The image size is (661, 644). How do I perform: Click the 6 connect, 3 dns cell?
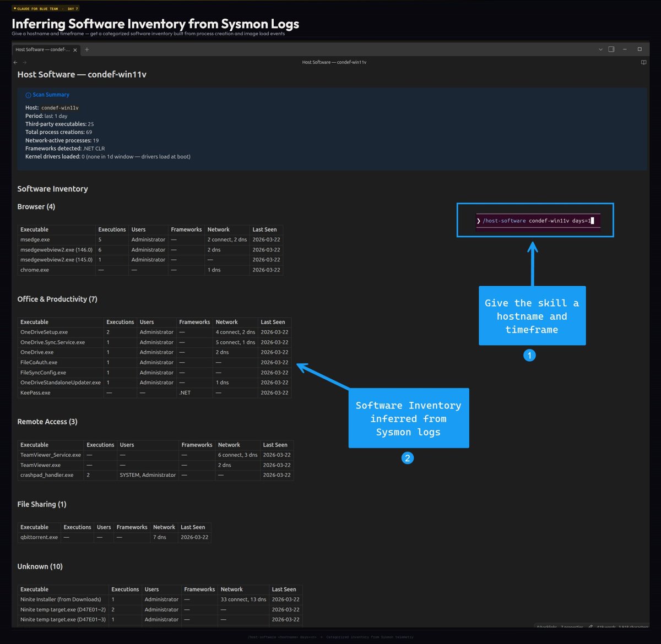(x=237, y=455)
